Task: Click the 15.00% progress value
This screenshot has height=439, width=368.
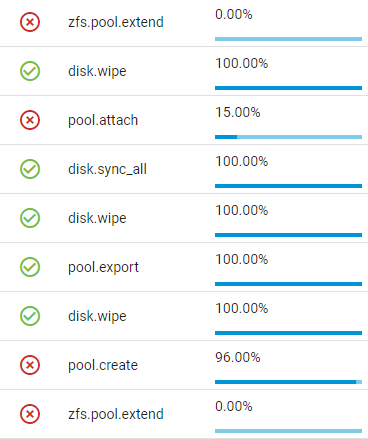Action: (x=238, y=112)
